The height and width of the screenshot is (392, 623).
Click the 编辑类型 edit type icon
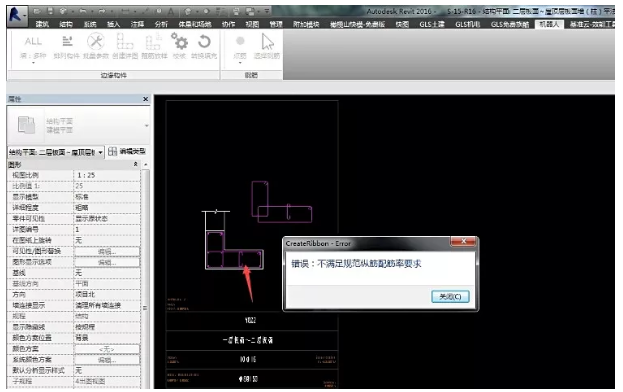point(112,152)
